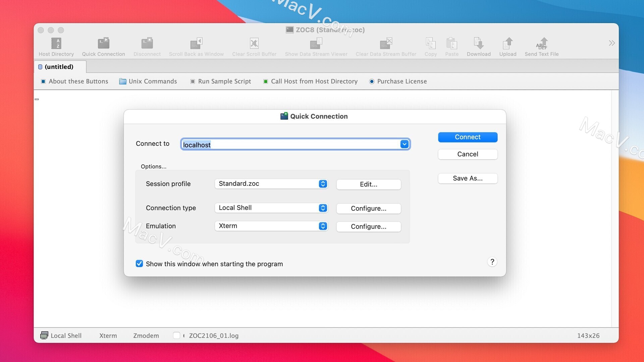Image resolution: width=644 pixels, height=362 pixels.
Task: Click the Save As... button
Action: [468, 178]
